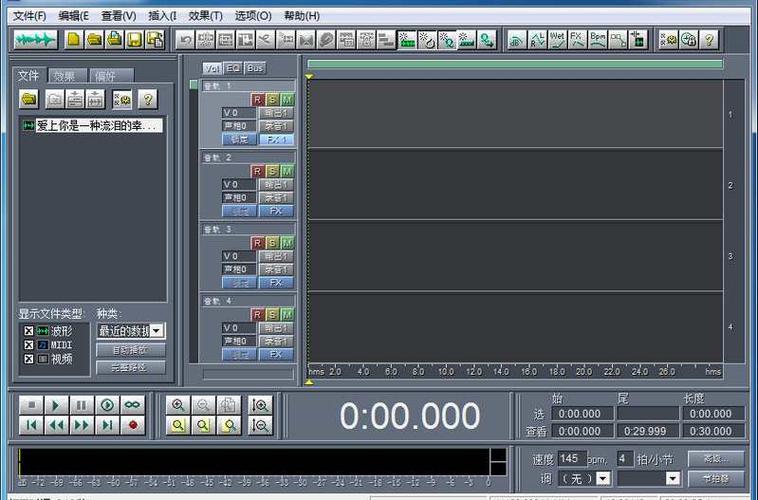Switch to the Bus track controls tab

click(x=255, y=68)
